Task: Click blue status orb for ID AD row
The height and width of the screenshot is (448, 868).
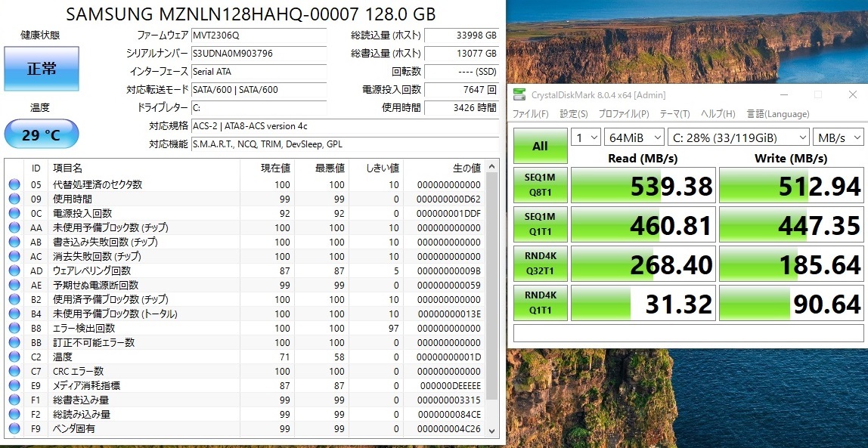Action: click(14, 271)
